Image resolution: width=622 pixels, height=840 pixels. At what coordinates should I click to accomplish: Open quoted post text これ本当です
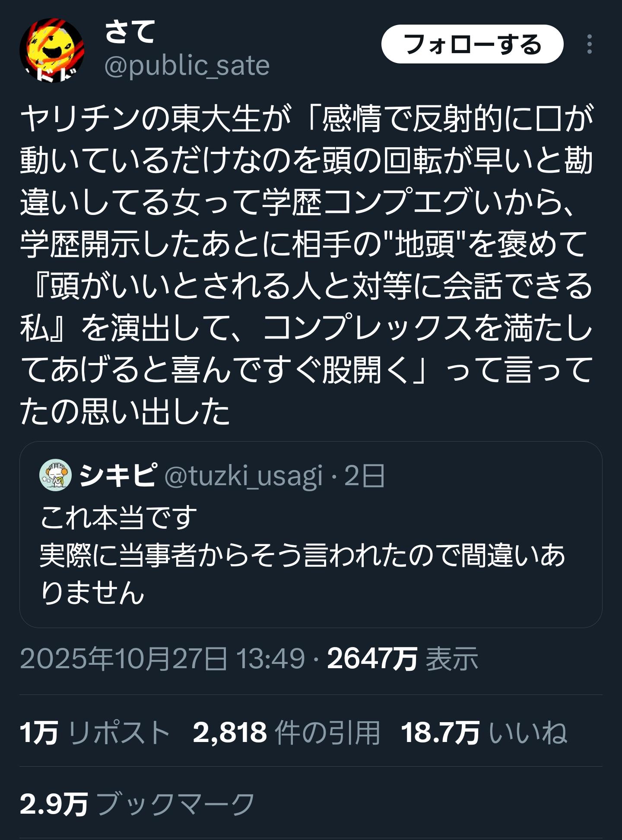point(119,517)
